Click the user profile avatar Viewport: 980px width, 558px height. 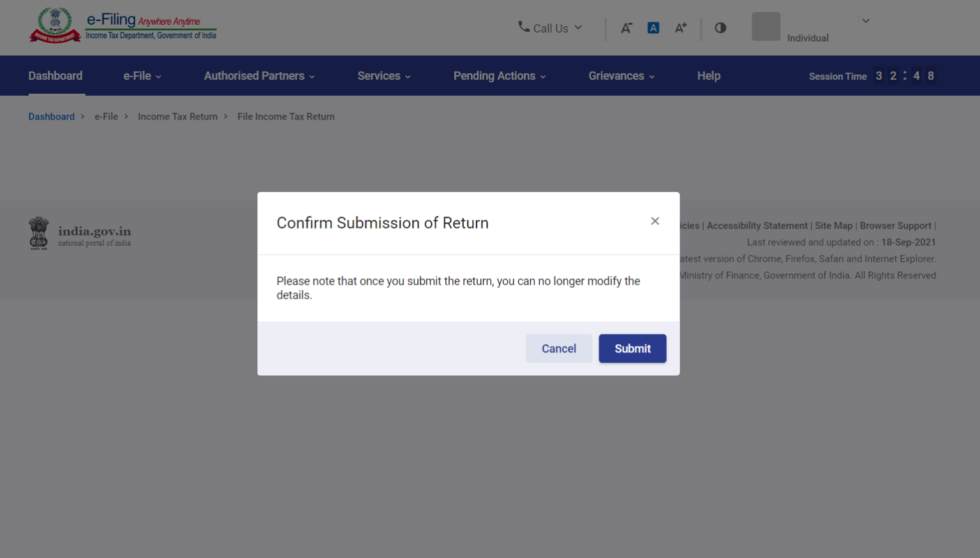pos(766,27)
